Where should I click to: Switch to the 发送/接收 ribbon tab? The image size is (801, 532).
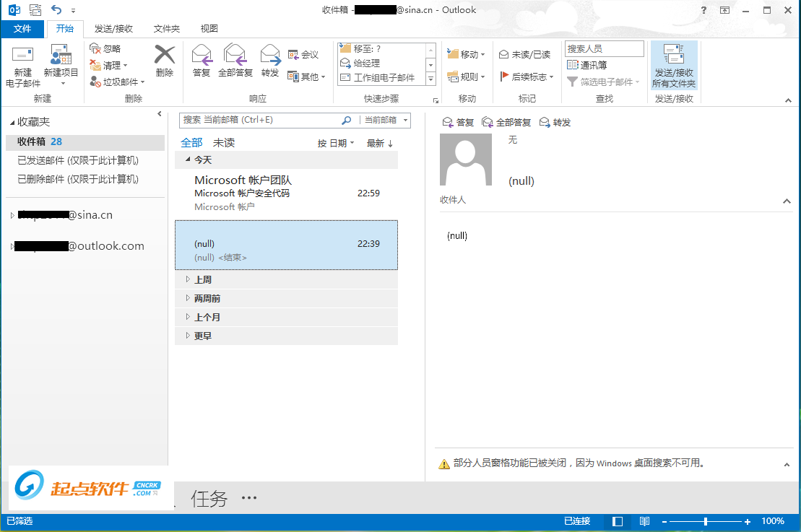coord(113,29)
